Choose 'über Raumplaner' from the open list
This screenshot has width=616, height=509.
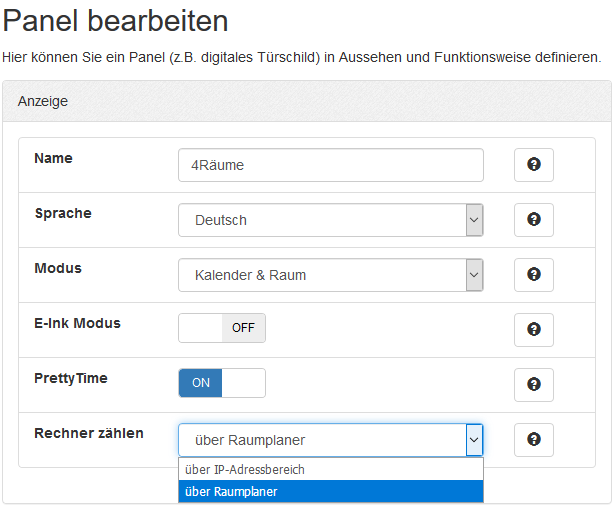[x=330, y=491]
